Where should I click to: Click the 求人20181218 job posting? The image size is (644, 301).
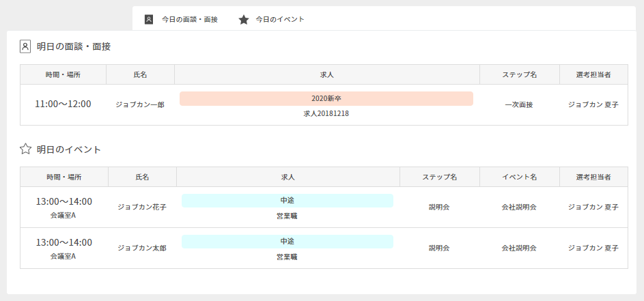pos(326,113)
